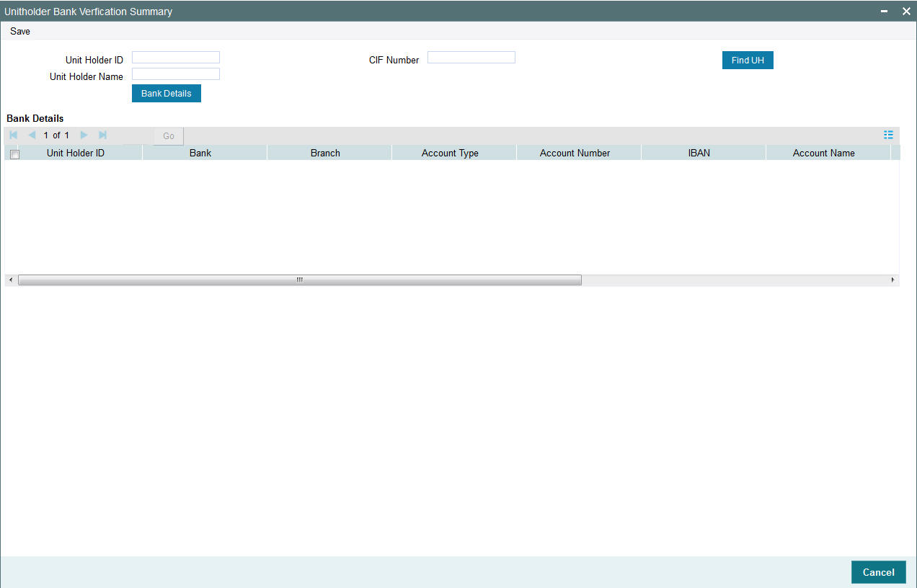Click the Bank Details button

coord(167,94)
